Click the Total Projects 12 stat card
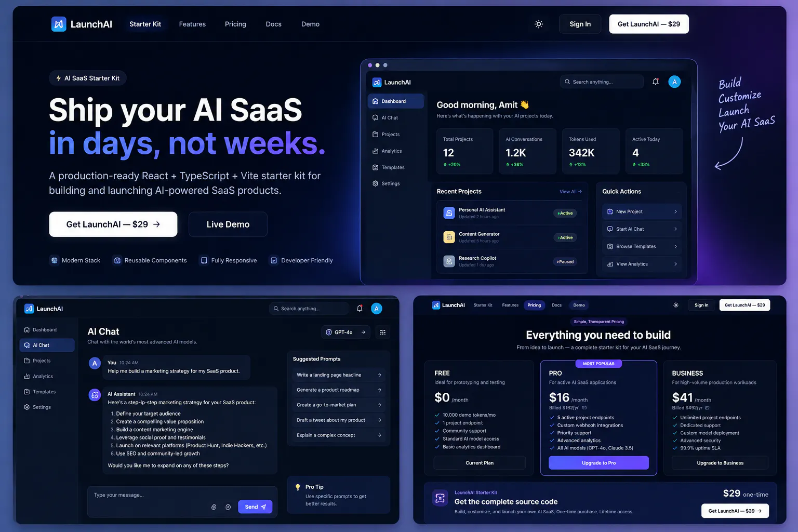798x532 pixels. click(x=465, y=151)
